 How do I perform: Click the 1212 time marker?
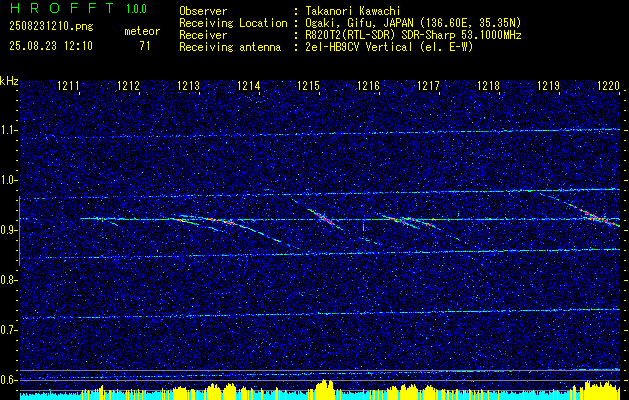point(128,86)
